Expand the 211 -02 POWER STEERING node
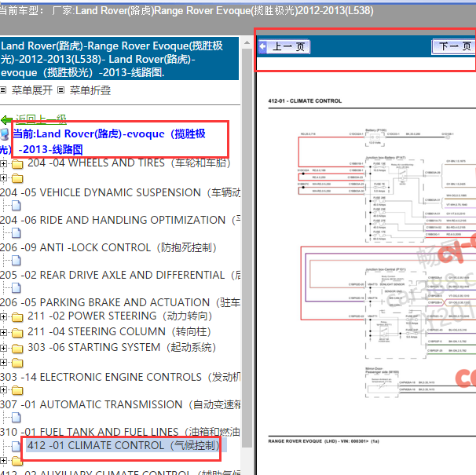The height and width of the screenshot is (475, 476). pyautogui.click(x=3, y=317)
